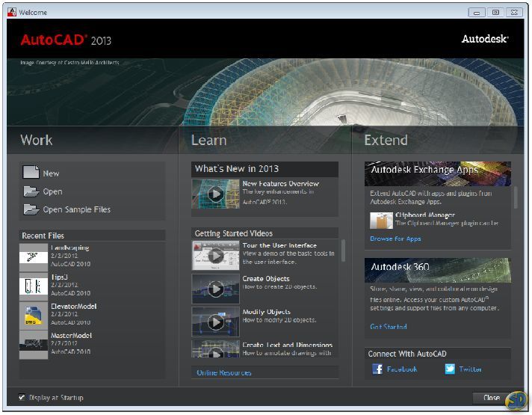Viewport: 532px width, 415px height.
Task: Play the Modify Objects video
Action: (x=215, y=322)
